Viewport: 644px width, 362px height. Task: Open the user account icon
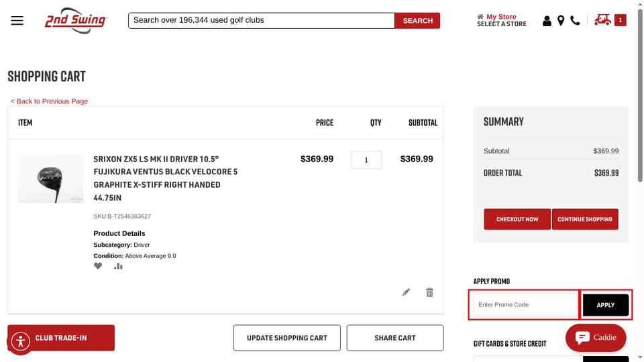pyautogui.click(x=547, y=21)
